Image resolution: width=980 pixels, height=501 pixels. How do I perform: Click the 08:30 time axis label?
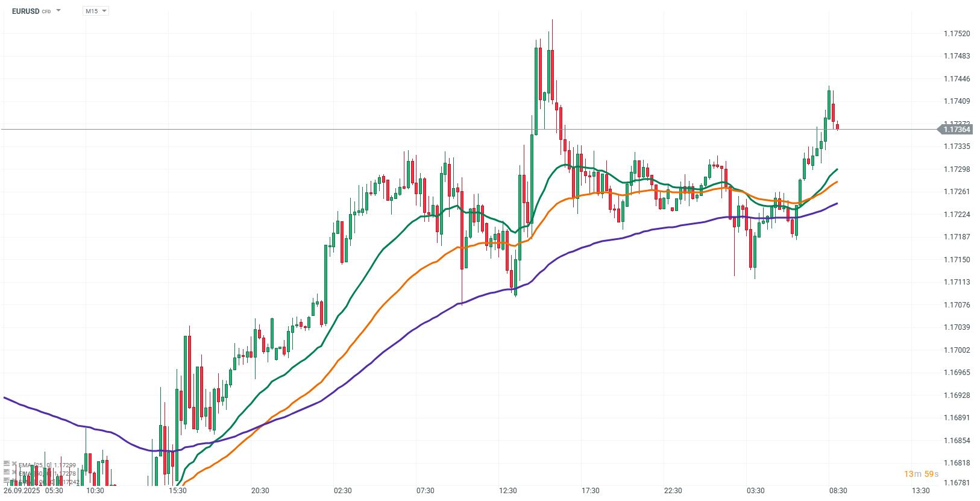tap(838, 491)
